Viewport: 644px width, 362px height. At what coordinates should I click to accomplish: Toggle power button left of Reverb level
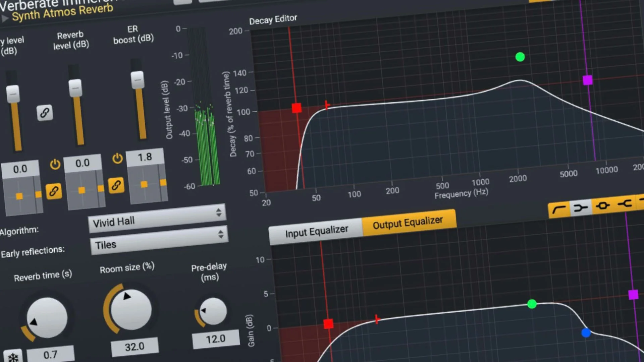pos(55,164)
